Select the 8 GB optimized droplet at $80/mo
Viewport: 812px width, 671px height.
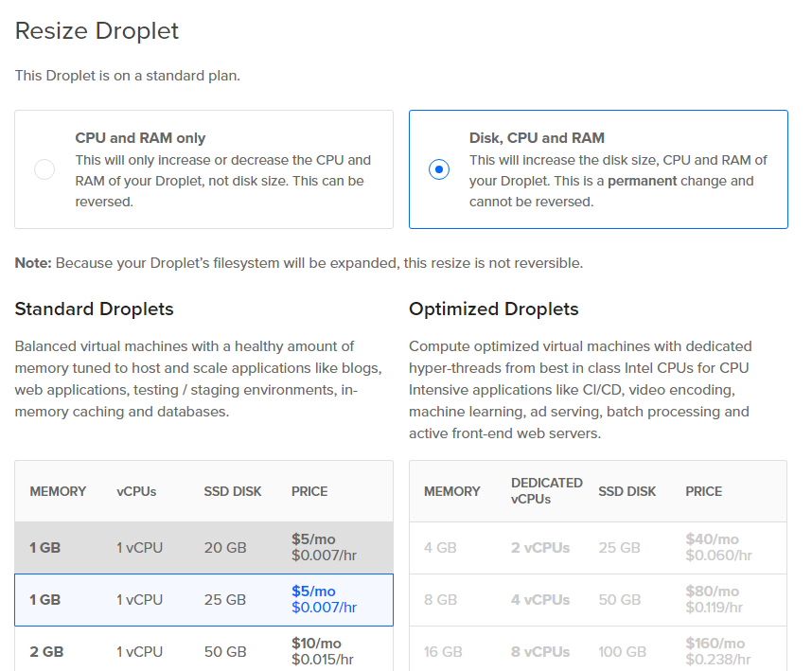coord(598,600)
